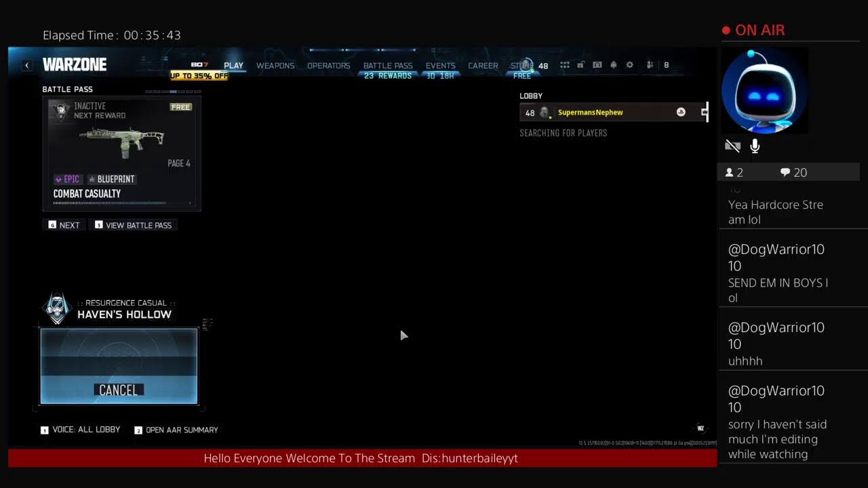Click the battle pass progress bar

tap(122, 203)
